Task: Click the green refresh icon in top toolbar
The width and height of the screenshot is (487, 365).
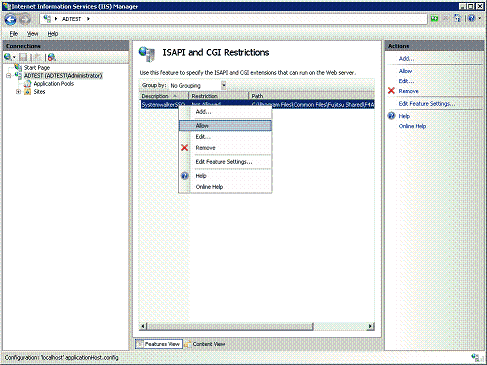Action: [x=434, y=19]
